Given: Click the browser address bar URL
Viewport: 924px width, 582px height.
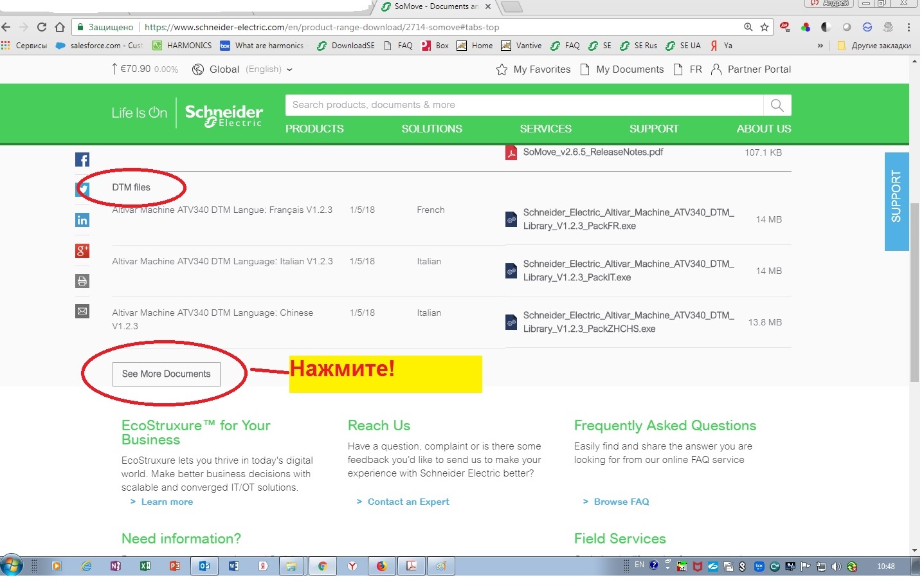Looking at the screenshot, I should [x=322, y=27].
